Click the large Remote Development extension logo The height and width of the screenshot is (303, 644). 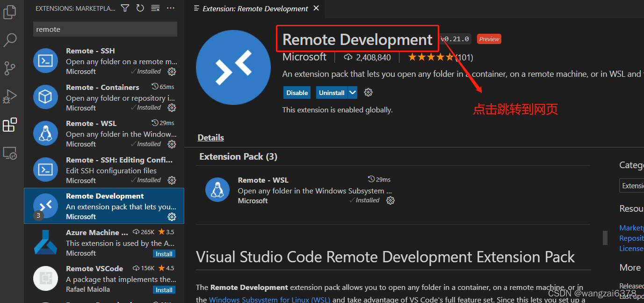(x=233, y=67)
